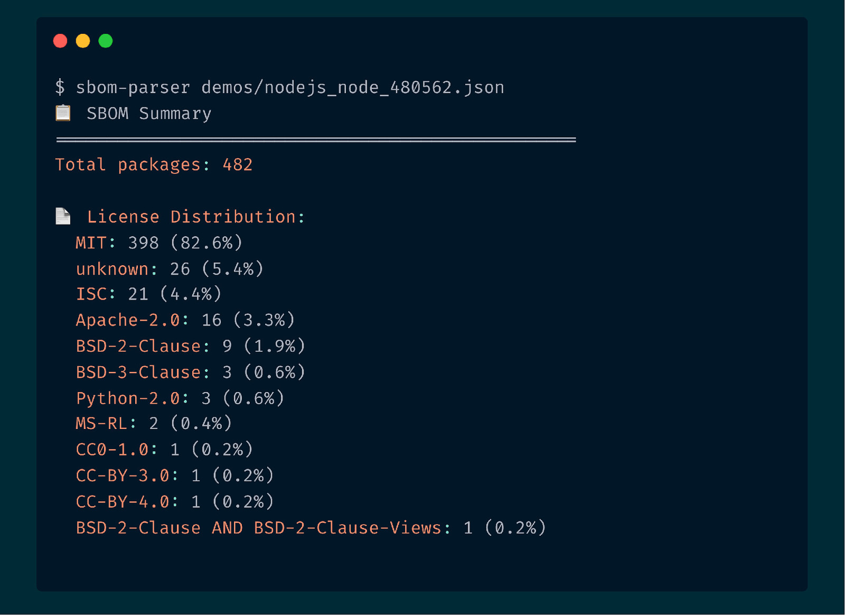Click the ISC: 21 line
845x616 pixels.
148,294
